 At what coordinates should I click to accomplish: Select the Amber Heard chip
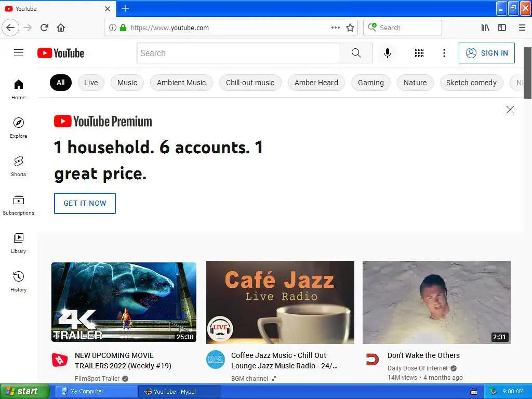(x=316, y=83)
